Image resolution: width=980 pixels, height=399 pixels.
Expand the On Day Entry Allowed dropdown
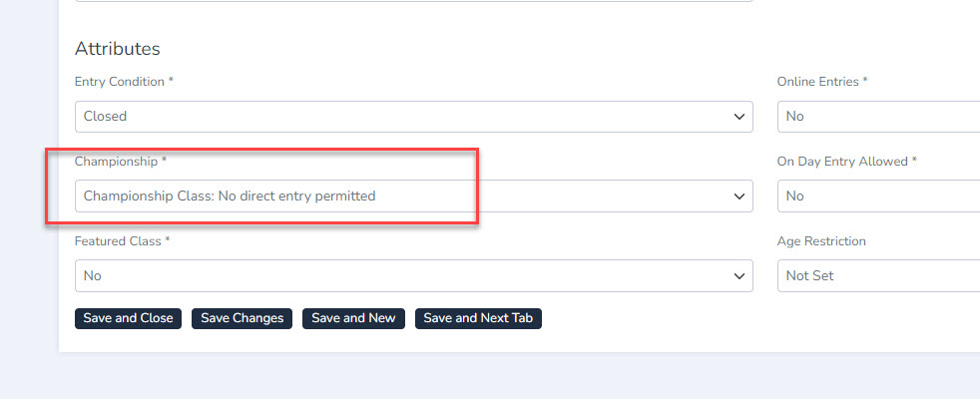[x=878, y=197]
